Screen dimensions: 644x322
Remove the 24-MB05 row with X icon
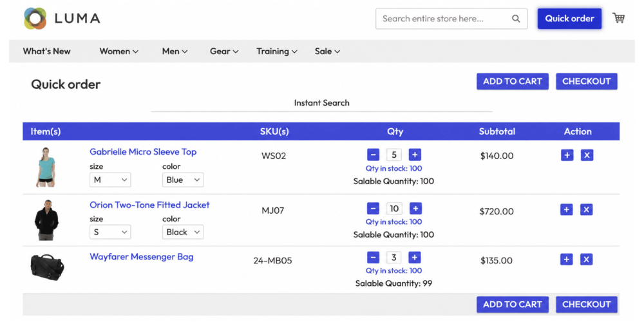tap(587, 260)
